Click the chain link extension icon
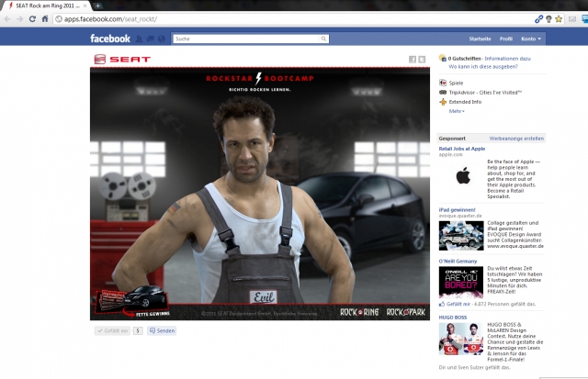This screenshot has width=588, height=379. pyautogui.click(x=538, y=18)
